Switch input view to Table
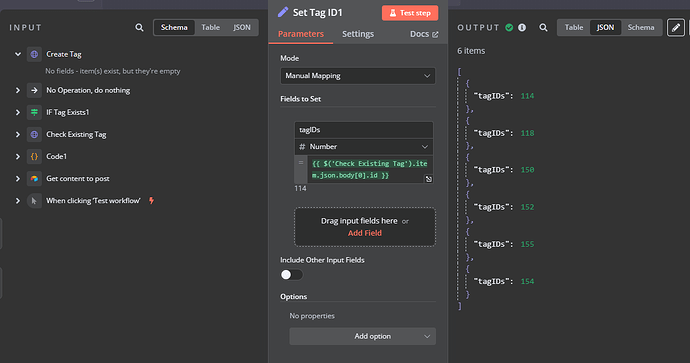 pos(210,27)
